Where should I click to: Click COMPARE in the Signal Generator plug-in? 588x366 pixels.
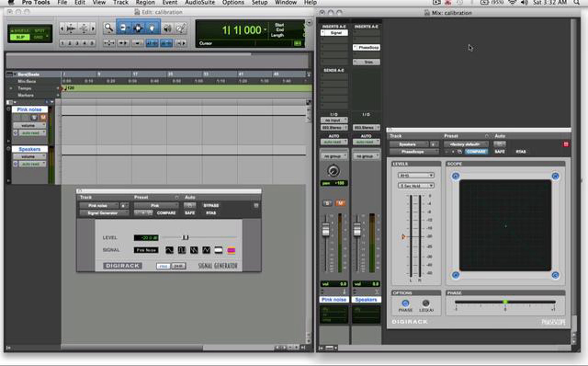(166, 213)
